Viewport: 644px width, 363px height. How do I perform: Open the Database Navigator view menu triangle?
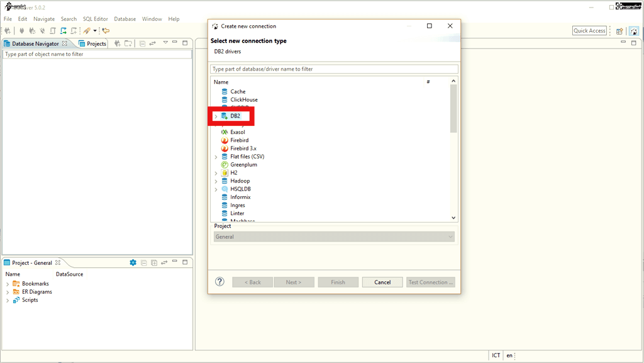165,42
